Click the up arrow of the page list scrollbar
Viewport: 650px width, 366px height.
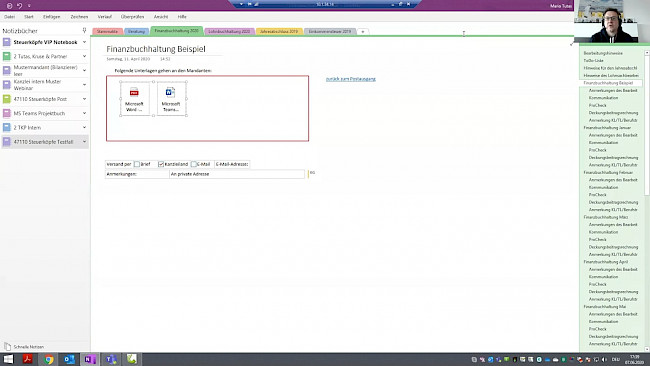point(647,53)
